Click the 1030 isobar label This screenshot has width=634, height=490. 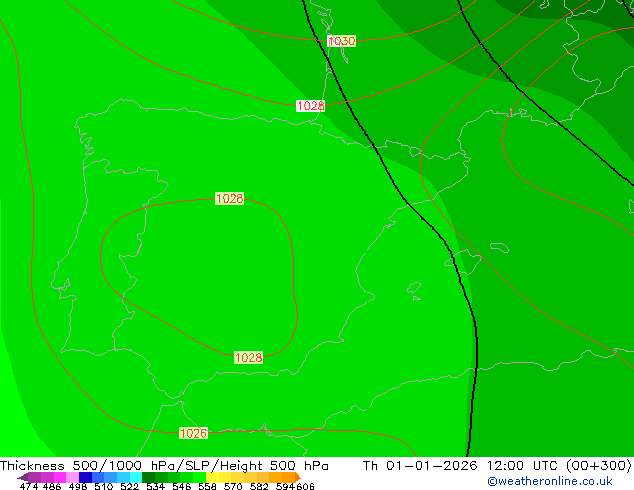(x=342, y=41)
